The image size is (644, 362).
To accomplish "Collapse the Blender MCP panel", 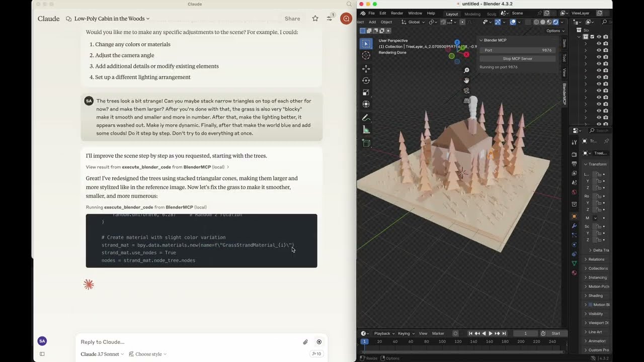I will (x=481, y=40).
